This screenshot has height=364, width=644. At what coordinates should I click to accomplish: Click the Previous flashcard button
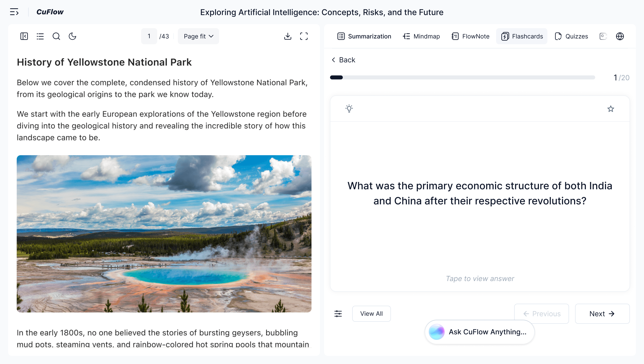click(542, 314)
